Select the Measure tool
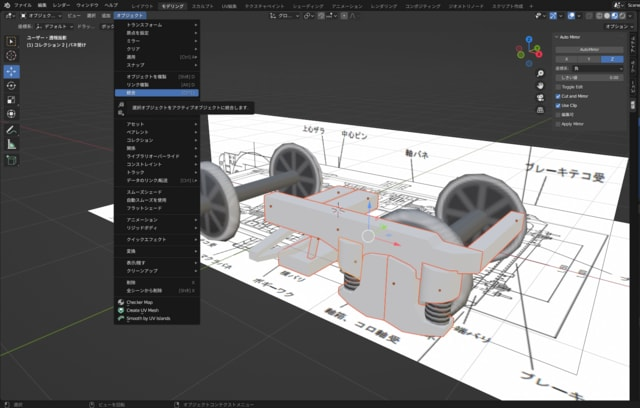Screen dimensions: 640x408 coord(11,144)
